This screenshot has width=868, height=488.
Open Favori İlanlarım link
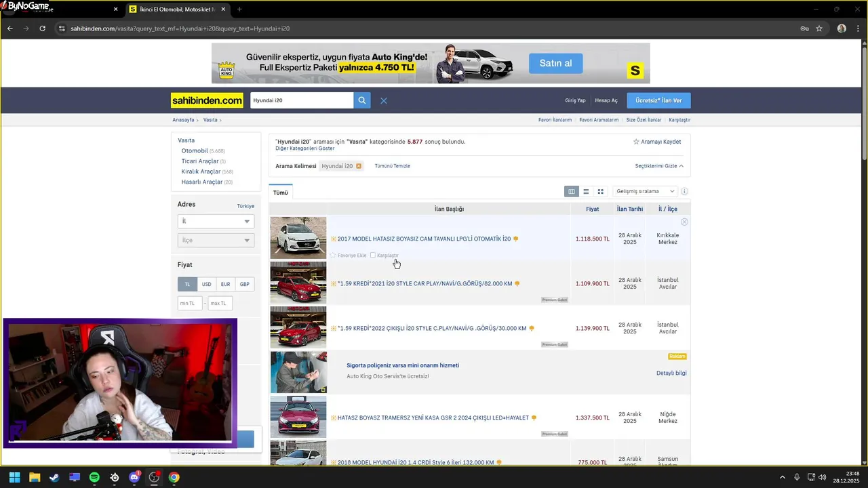pos(555,120)
